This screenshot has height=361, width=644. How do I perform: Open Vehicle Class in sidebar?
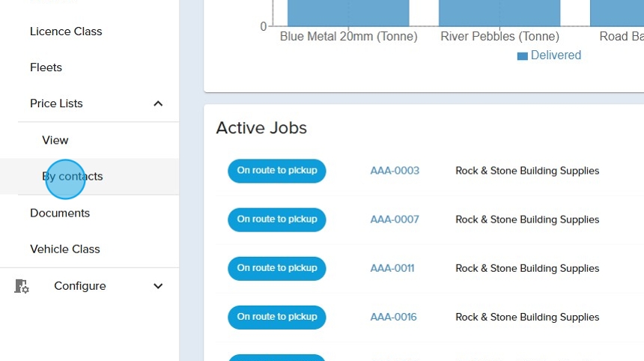click(x=65, y=249)
